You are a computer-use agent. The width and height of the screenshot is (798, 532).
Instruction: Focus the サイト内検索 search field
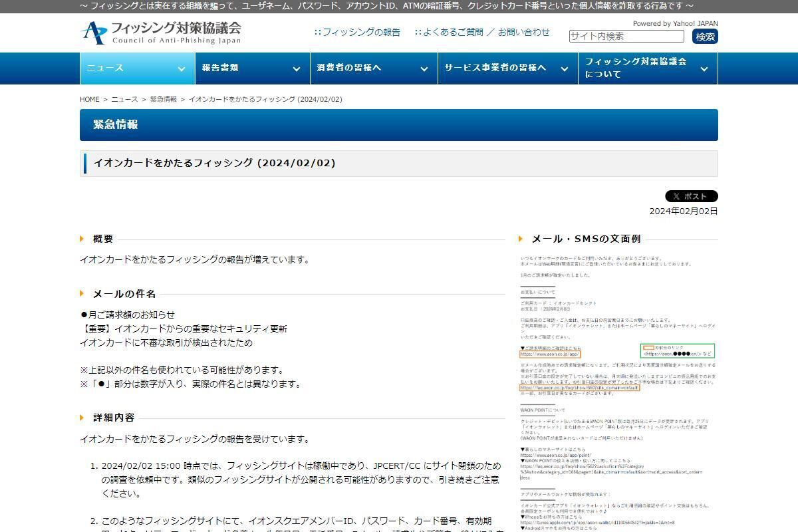pyautogui.click(x=626, y=36)
